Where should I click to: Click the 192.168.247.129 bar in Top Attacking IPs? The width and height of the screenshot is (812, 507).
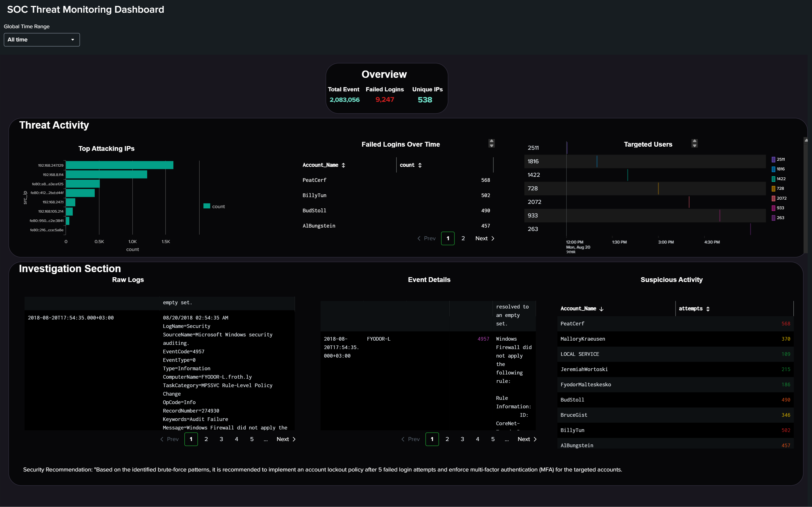tap(120, 165)
